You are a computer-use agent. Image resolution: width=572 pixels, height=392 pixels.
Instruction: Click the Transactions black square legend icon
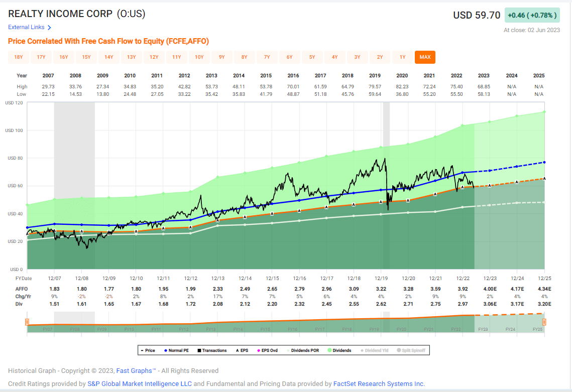pos(199,350)
